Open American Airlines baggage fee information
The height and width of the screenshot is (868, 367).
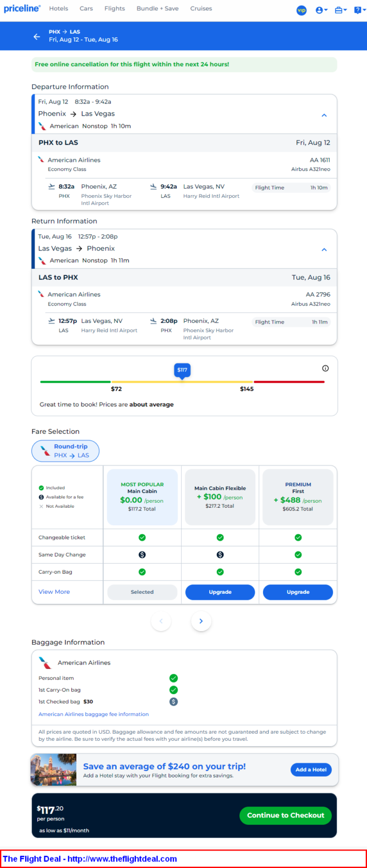[x=94, y=714]
